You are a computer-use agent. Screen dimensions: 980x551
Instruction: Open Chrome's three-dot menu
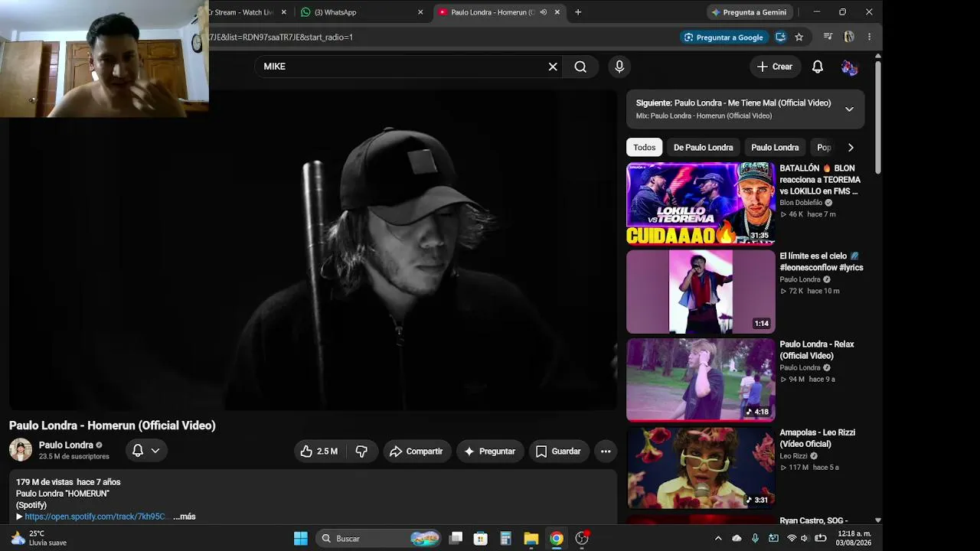pos(869,37)
